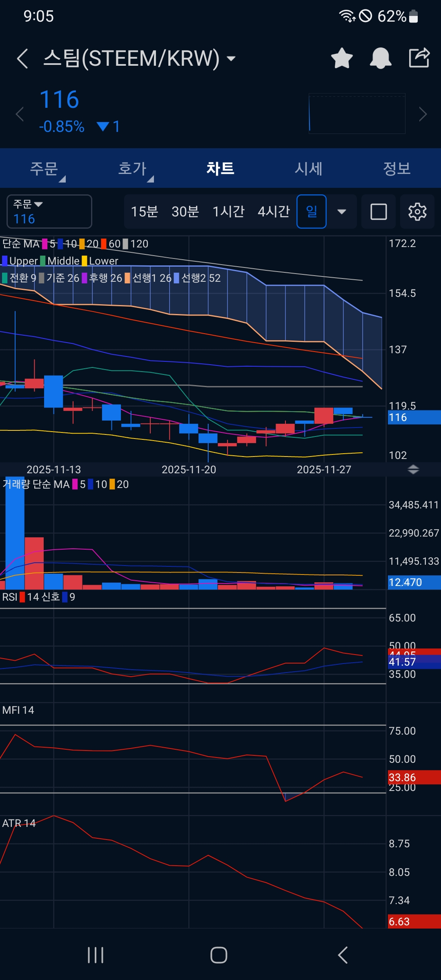Go to next coin right chevron
Image resolution: width=441 pixels, height=980 pixels.
pyautogui.click(x=423, y=114)
